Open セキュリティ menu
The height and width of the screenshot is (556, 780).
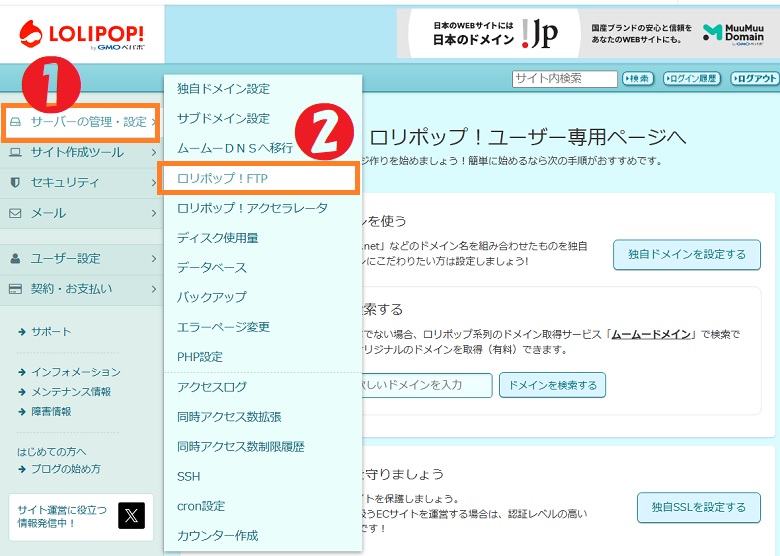[82, 183]
